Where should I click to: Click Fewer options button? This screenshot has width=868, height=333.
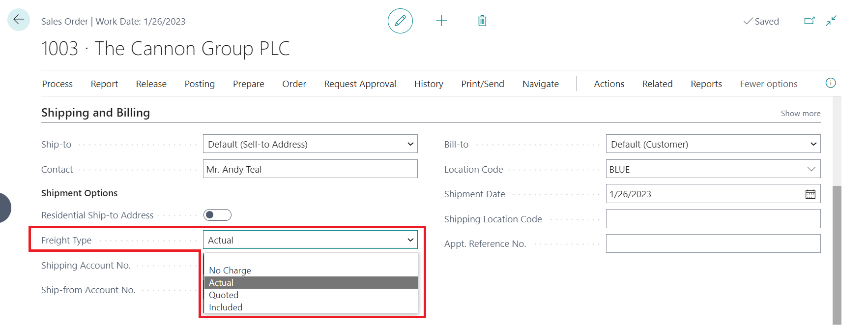pos(768,84)
